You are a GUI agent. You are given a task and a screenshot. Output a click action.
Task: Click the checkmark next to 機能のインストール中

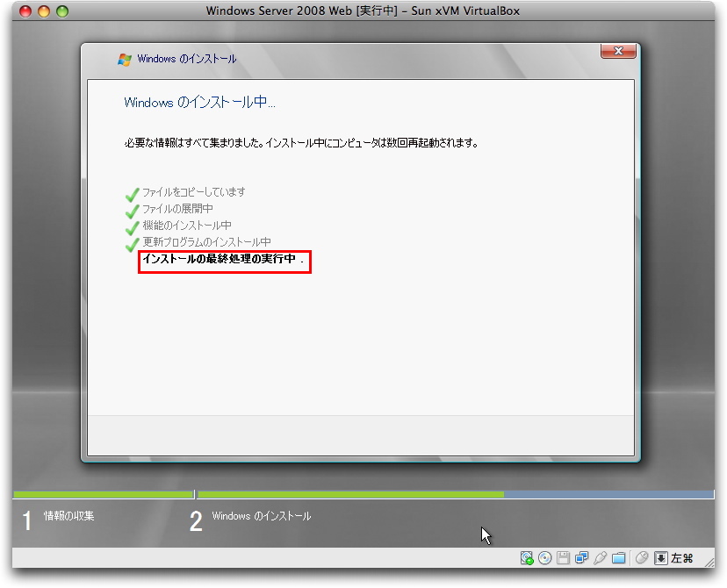point(132,228)
